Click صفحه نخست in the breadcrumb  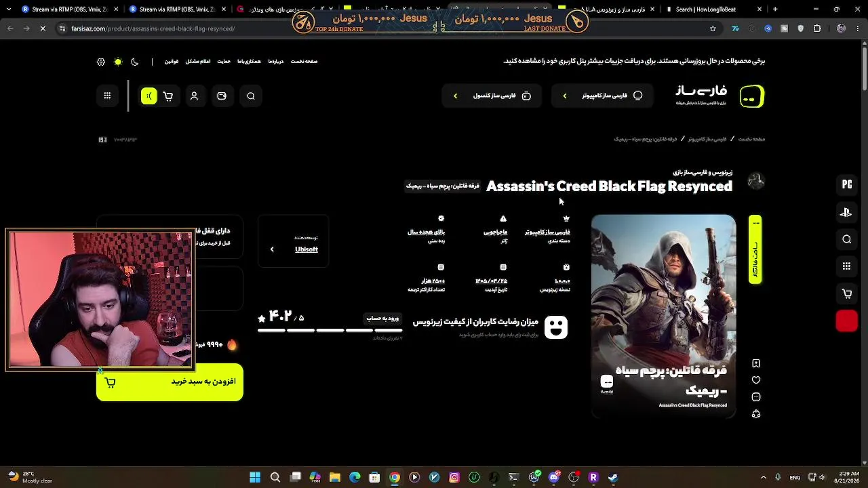751,139
